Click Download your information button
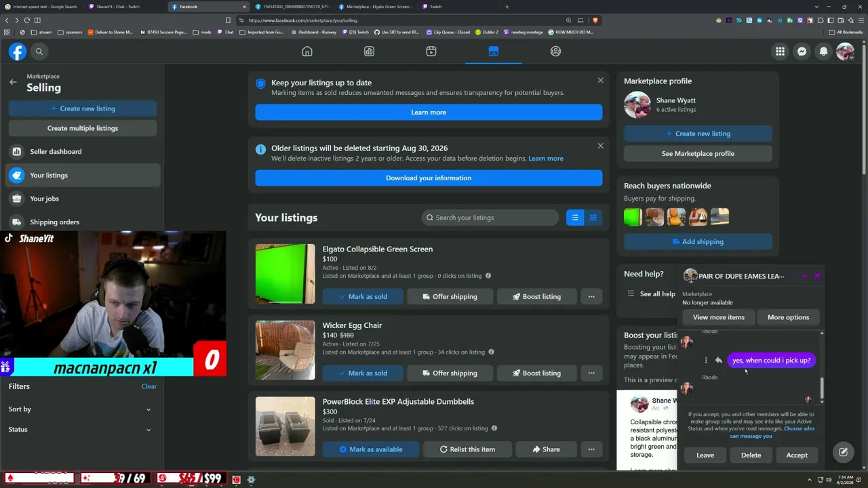Image resolution: width=868 pixels, height=488 pixels. [429, 178]
